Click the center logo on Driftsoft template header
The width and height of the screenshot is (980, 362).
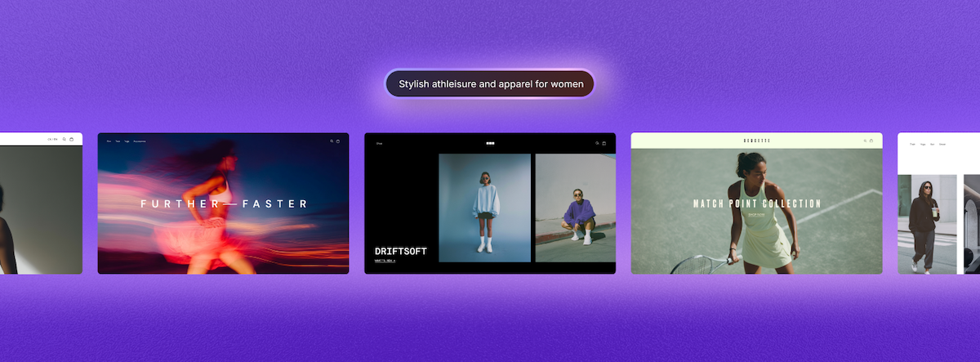pos(490,143)
